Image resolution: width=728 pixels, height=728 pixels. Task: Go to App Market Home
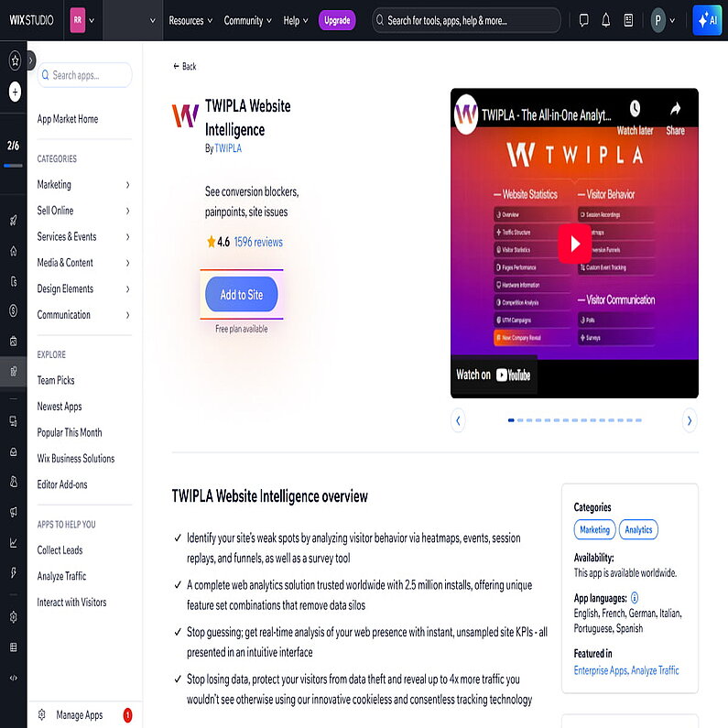click(68, 119)
